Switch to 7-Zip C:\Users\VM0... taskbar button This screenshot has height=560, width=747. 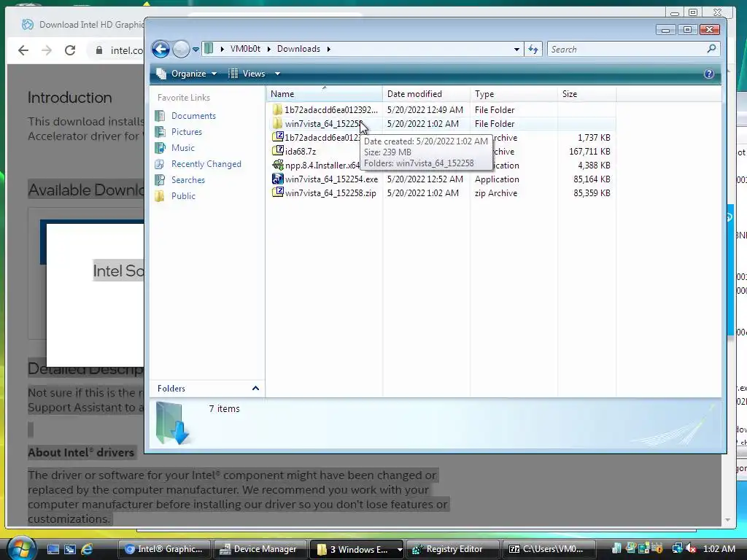click(x=549, y=549)
